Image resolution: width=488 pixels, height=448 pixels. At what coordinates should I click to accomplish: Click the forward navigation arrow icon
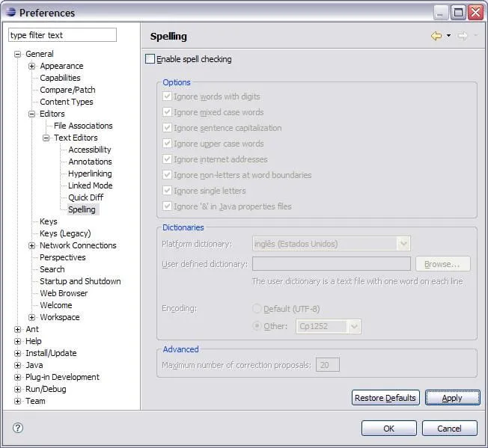click(x=463, y=36)
